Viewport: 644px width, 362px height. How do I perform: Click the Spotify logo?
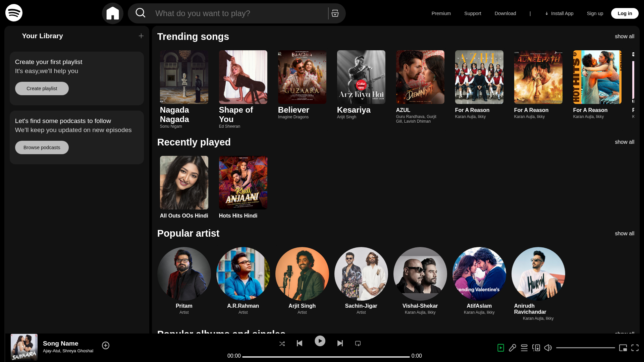pos(14,13)
